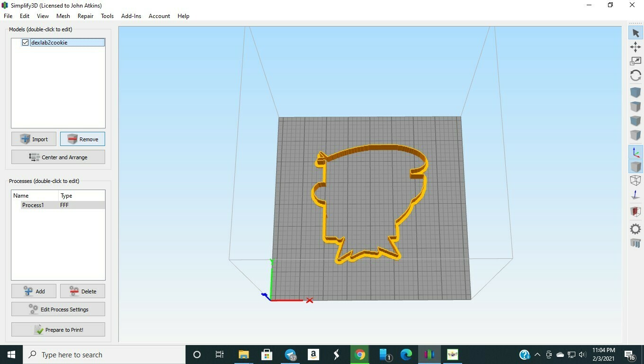This screenshot has height=364, width=644.
Task: Select the arrow selection tool
Action: 635,32
